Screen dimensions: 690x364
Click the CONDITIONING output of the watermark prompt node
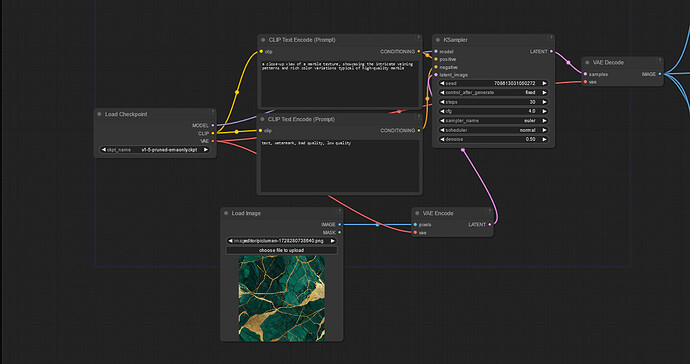click(x=418, y=131)
